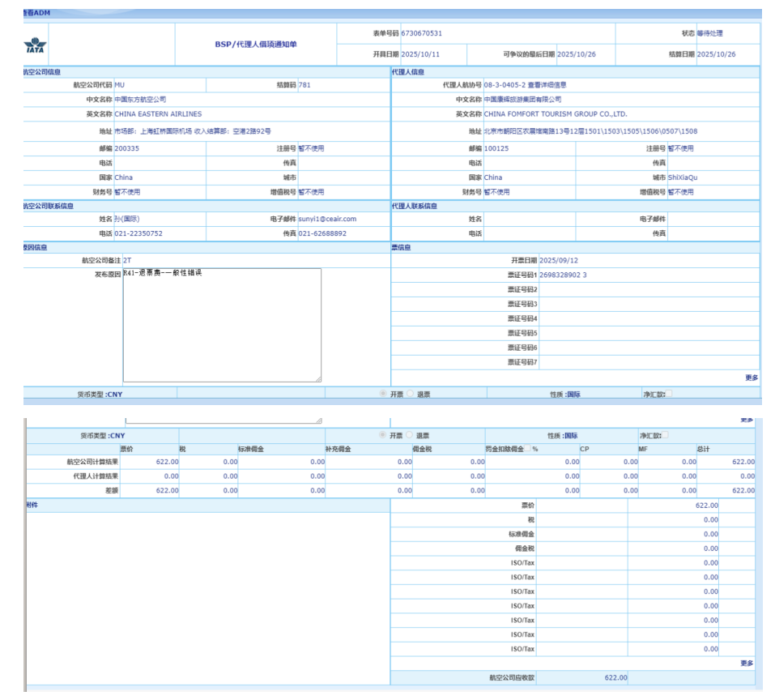Click the 等待处理 status value
Screen dimensions: 775x700
[x=709, y=33]
